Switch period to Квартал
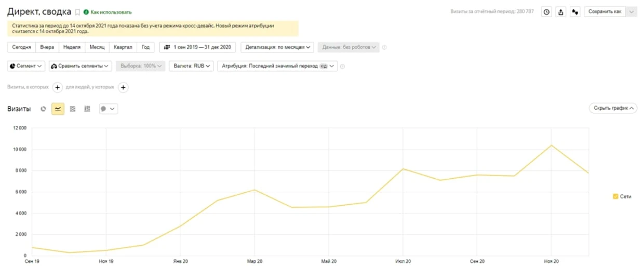 pos(123,47)
